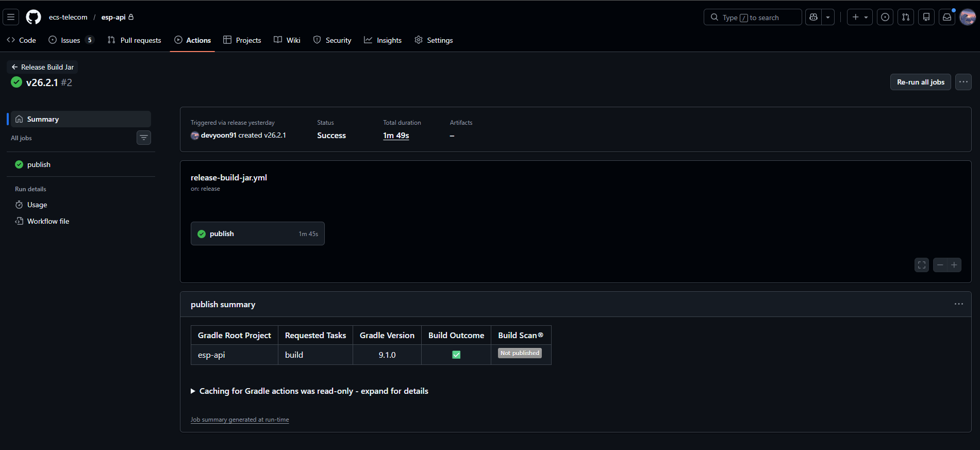The image size is (980, 450).
Task: Switch to the Code tab
Action: point(22,40)
